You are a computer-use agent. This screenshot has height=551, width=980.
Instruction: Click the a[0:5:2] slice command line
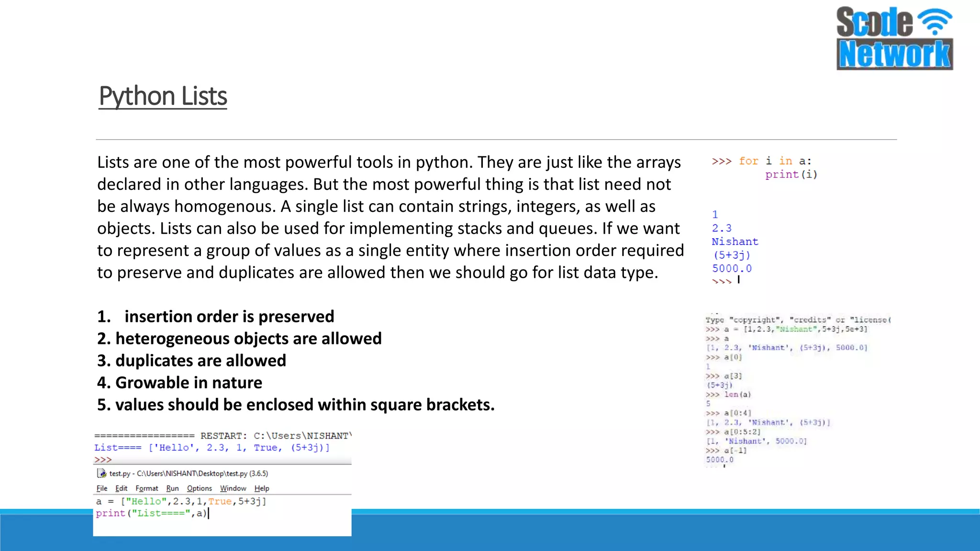pos(733,432)
